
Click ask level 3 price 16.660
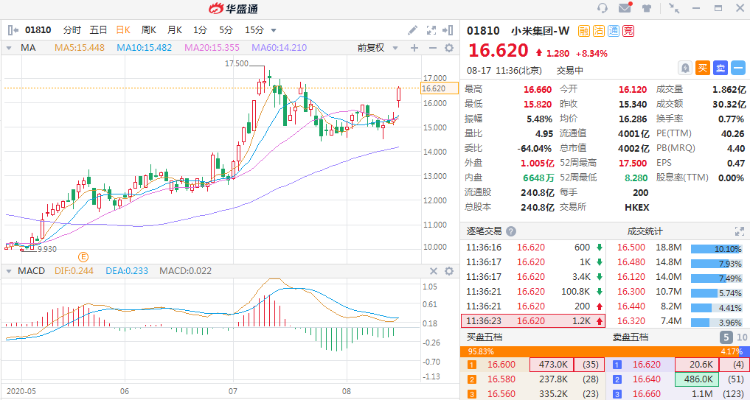click(647, 394)
